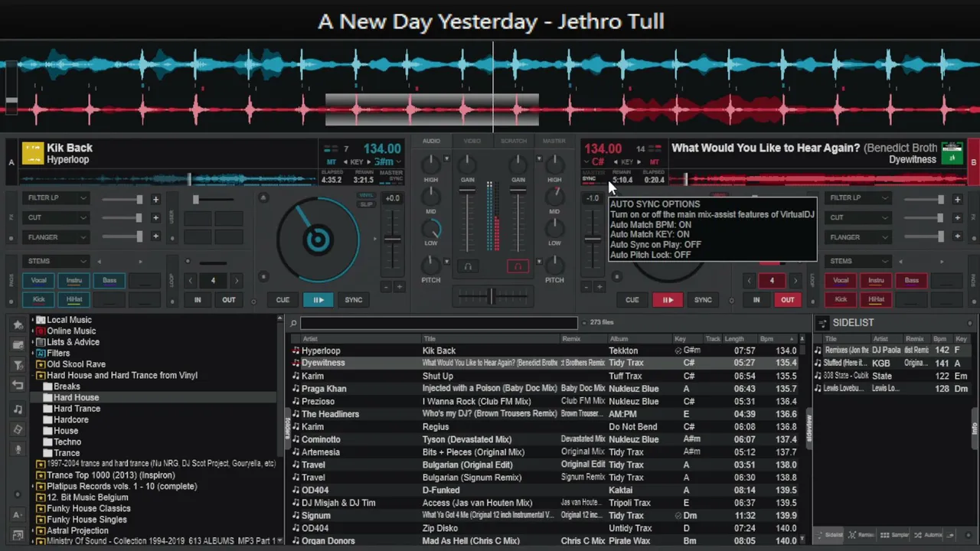Click deck B play/pause button
This screenshot has width=980, height=551.
pyautogui.click(x=668, y=300)
